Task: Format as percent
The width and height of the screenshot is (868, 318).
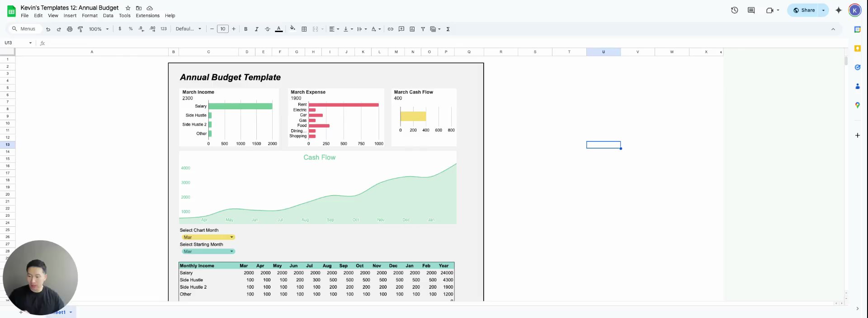Action: tap(131, 29)
